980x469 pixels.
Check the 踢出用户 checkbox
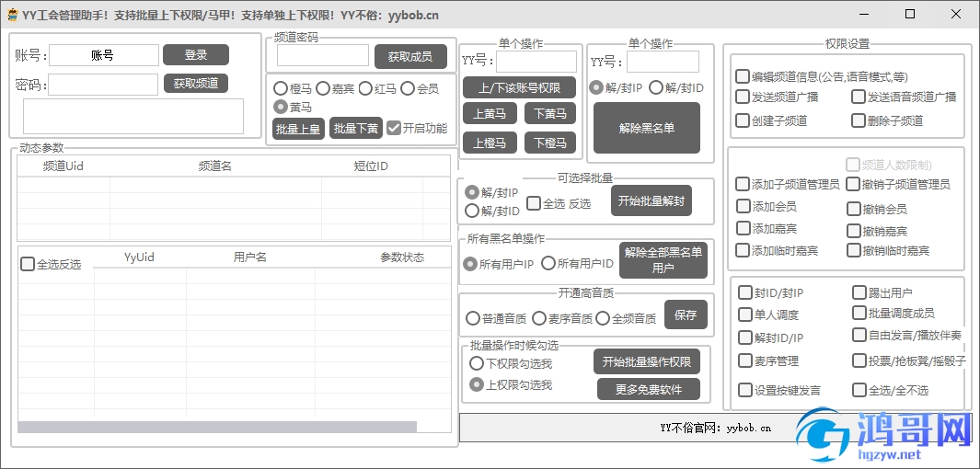(859, 292)
